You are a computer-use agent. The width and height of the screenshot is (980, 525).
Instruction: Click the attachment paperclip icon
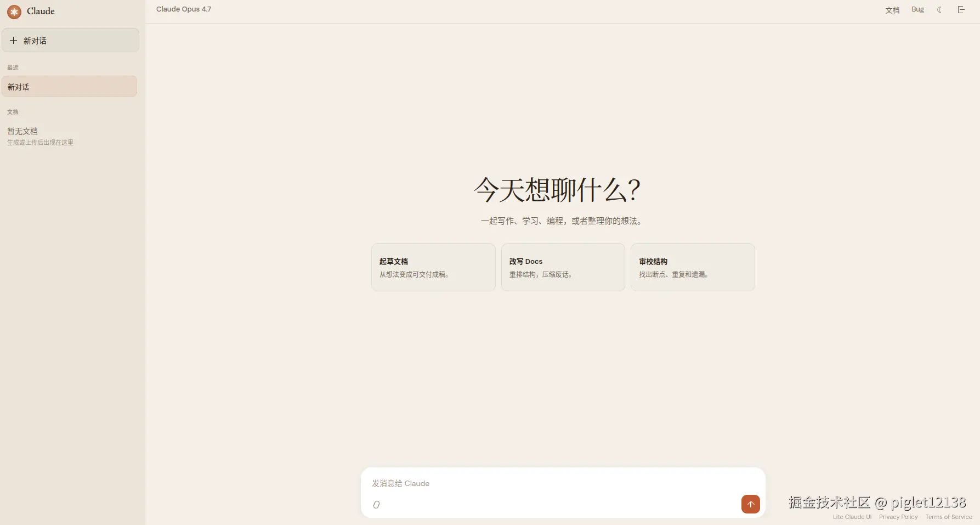tap(376, 505)
